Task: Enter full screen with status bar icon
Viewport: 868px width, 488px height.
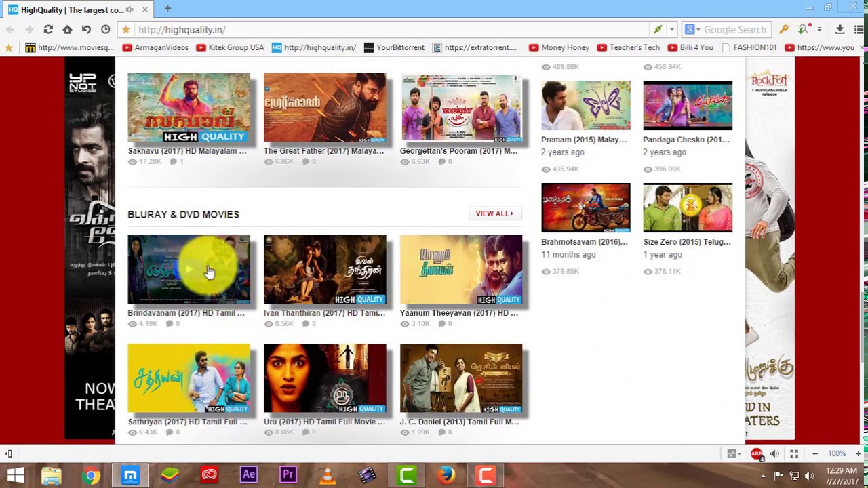Action: tap(794, 453)
